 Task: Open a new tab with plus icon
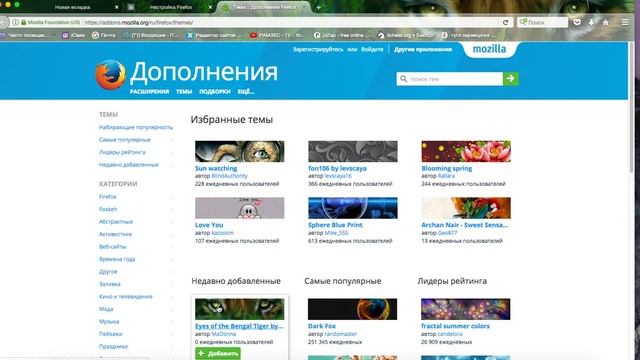point(318,7)
